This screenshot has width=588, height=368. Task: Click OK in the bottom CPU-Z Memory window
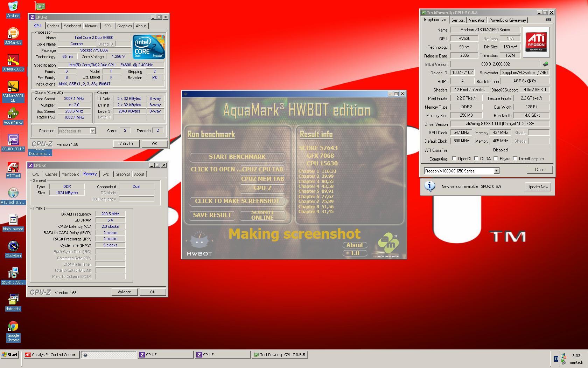[153, 292]
